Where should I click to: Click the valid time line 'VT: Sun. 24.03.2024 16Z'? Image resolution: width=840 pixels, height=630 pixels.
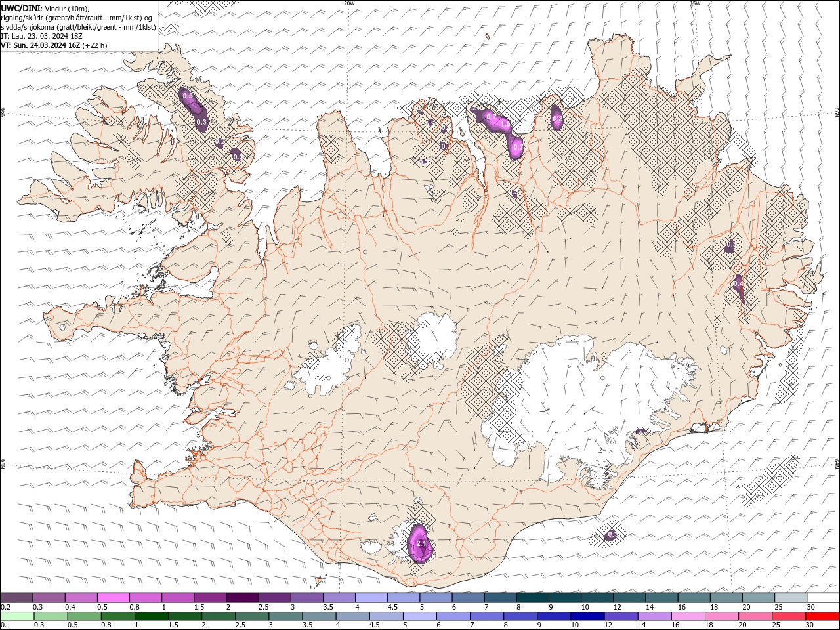click(x=41, y=45)
